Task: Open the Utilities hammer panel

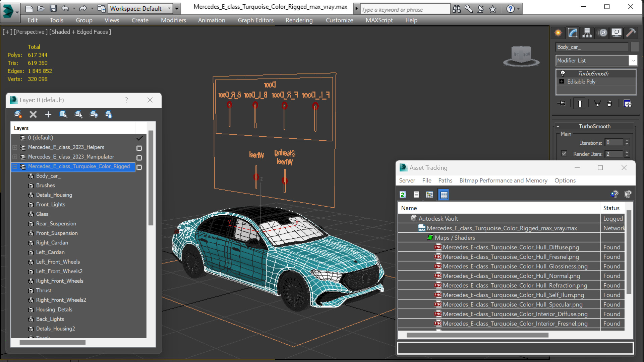Action: pos(631,32)
